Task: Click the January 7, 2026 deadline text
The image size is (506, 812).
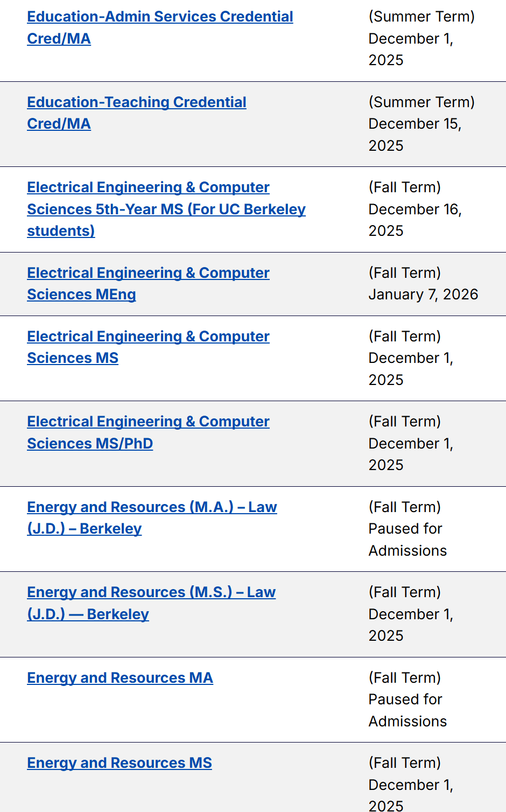Action: pos(423,295)
